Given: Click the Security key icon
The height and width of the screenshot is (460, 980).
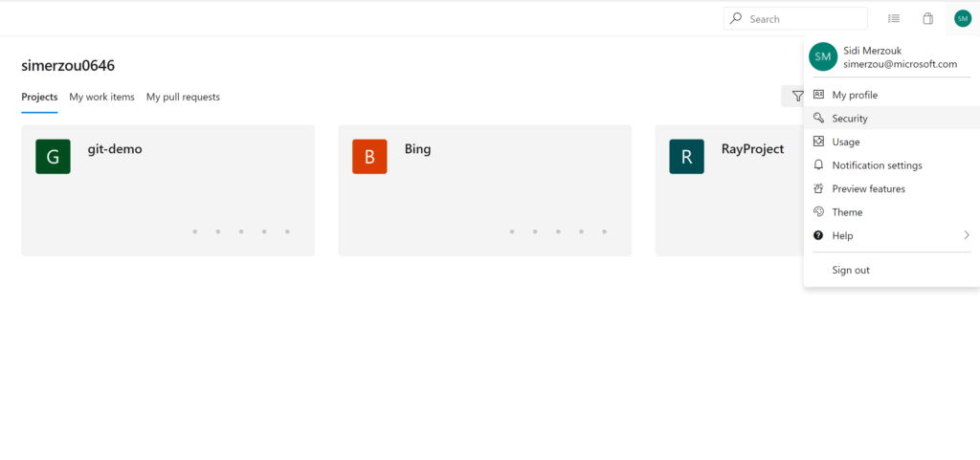Looking at the screenshot, I should pos(818,119).
